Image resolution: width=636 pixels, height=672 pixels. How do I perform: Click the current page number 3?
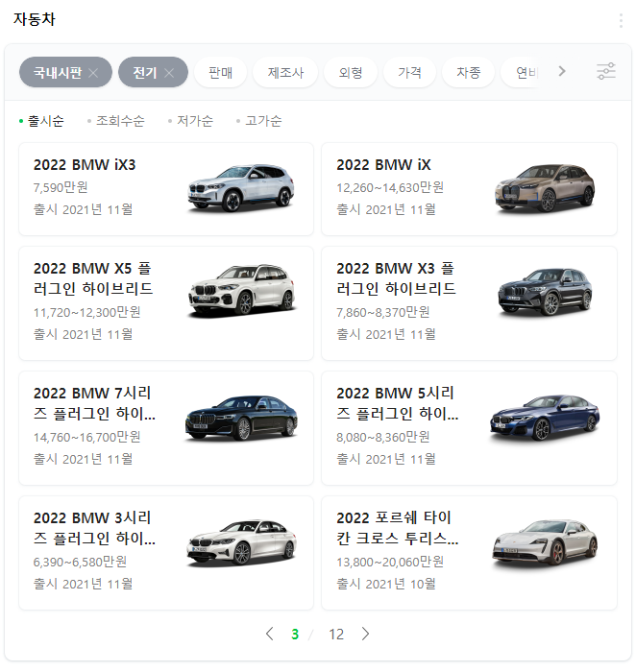click(295, 634)
